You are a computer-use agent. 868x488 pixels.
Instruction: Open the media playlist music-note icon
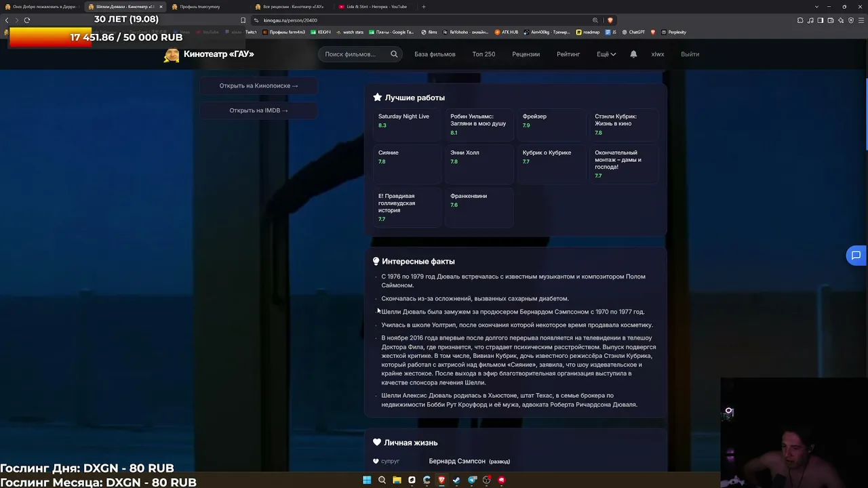(810, 20)
